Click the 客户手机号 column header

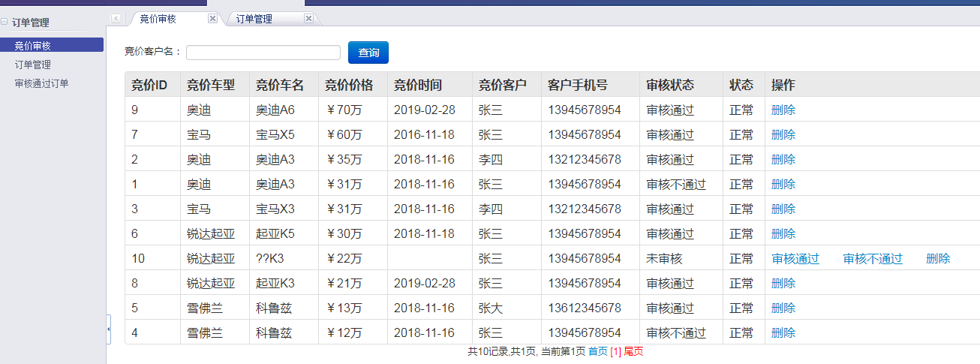(x=591, y=86)
